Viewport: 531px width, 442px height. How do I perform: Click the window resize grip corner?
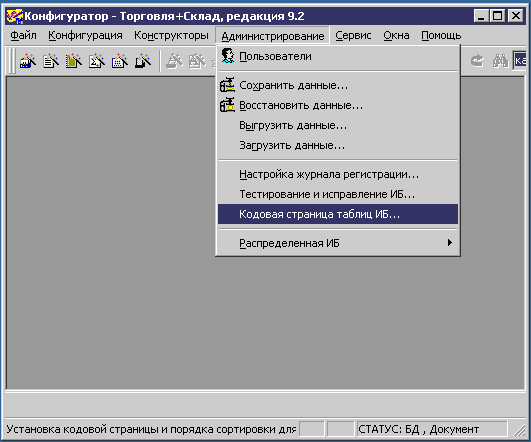(519, 430)
